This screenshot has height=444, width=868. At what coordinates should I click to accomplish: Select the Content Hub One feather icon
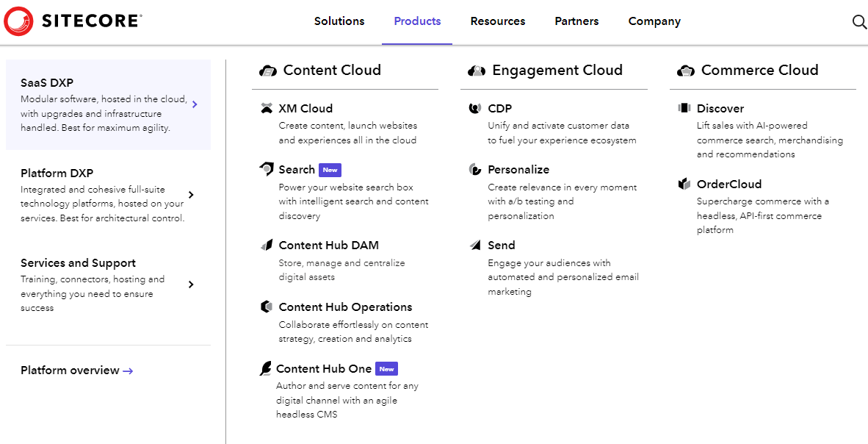coord(266,368)
